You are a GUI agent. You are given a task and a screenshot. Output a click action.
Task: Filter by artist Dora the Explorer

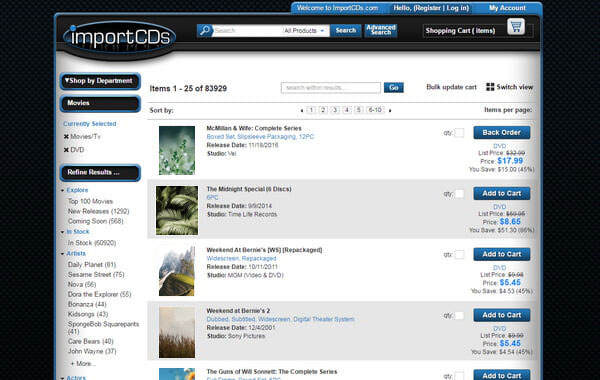pyautogui.click(x=99, y=294)
